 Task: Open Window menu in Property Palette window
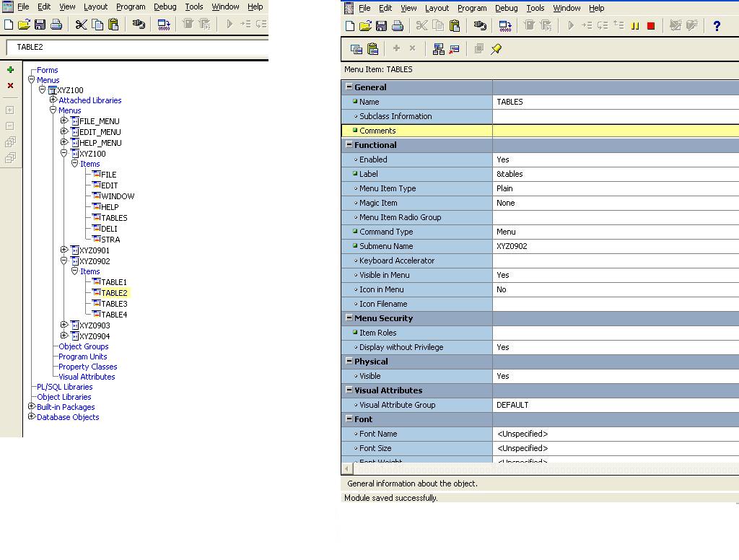click(x=567, y=8)
